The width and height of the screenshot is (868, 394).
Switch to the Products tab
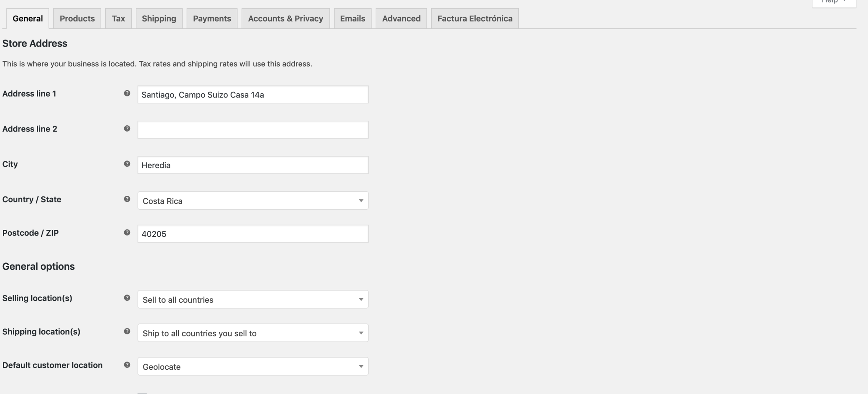click(x=77, y=18)
